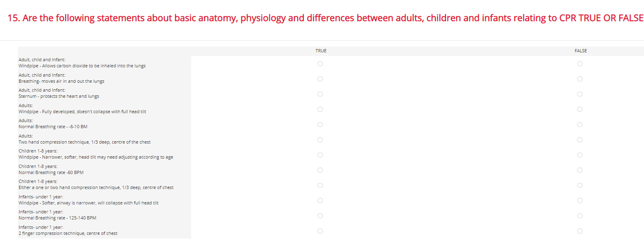Viewport: 644px width, 245px height.
Task: Choose TRUE for sternum protects heart statement
Action: pos(320,94)
